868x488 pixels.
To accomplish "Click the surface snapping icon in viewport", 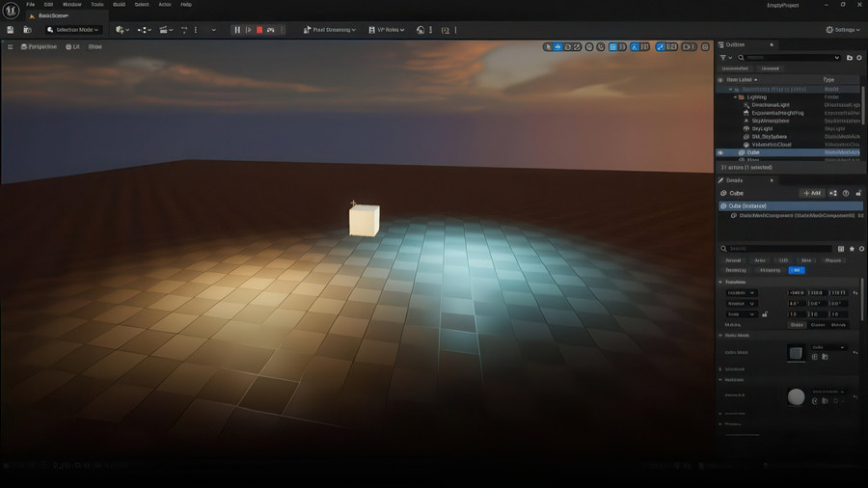I will click(x=601, y=47).
